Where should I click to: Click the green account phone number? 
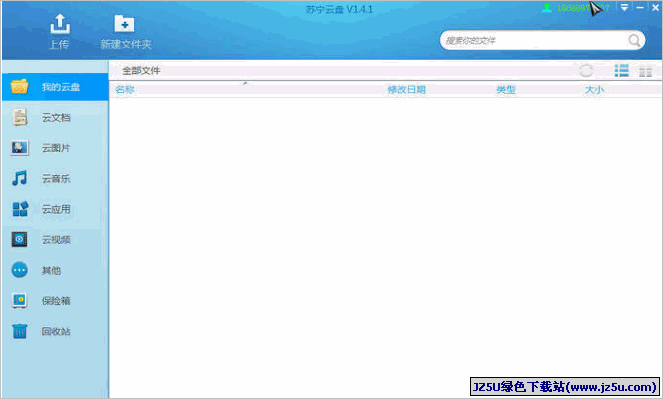click(x=583, y=8)
